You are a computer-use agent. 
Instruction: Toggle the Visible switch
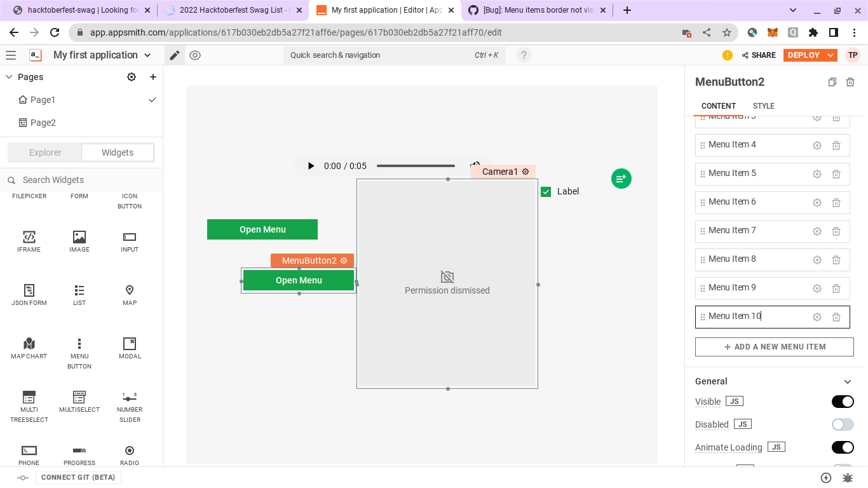(843, 402)
